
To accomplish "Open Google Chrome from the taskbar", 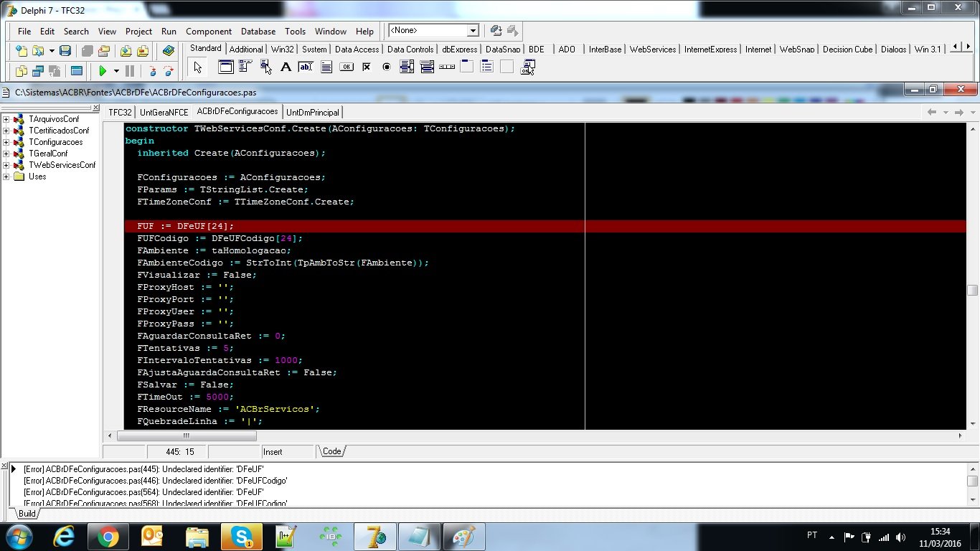I will [x=108, y=536].
